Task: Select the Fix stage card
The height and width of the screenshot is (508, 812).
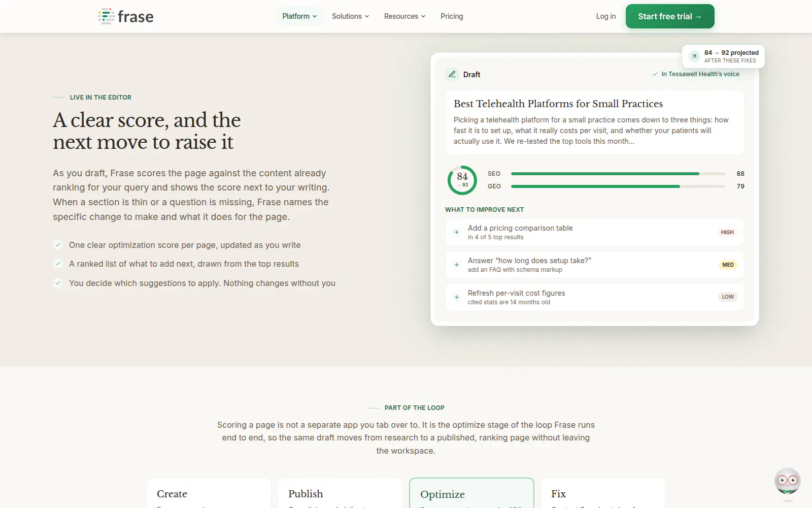Action: [603, 493]
